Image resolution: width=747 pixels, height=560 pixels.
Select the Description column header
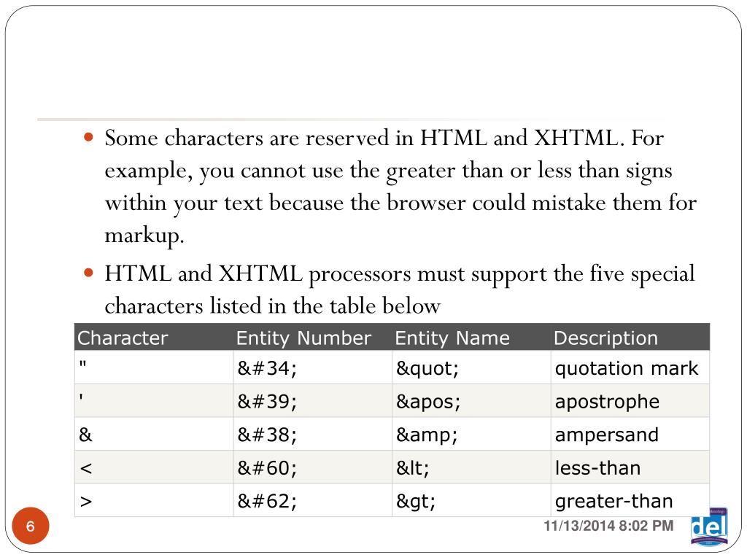coord(630,337)
